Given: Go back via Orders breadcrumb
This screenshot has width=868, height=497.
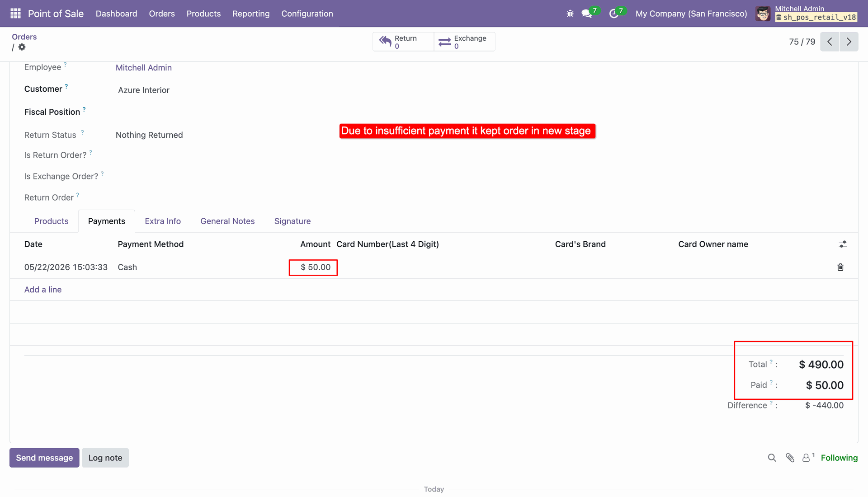Looking at the screenshot, I should pyautogui.click(x=24, y=37).
